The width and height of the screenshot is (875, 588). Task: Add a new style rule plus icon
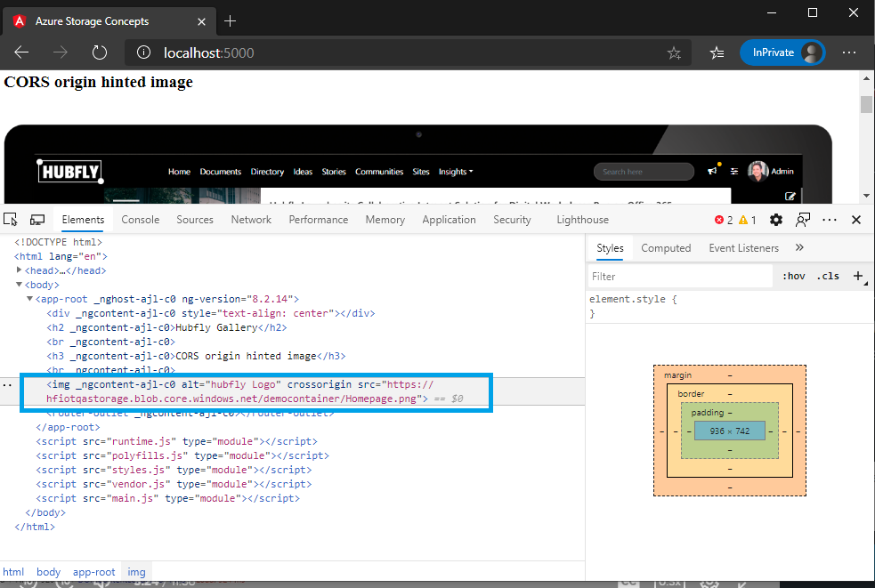point(858,276)
